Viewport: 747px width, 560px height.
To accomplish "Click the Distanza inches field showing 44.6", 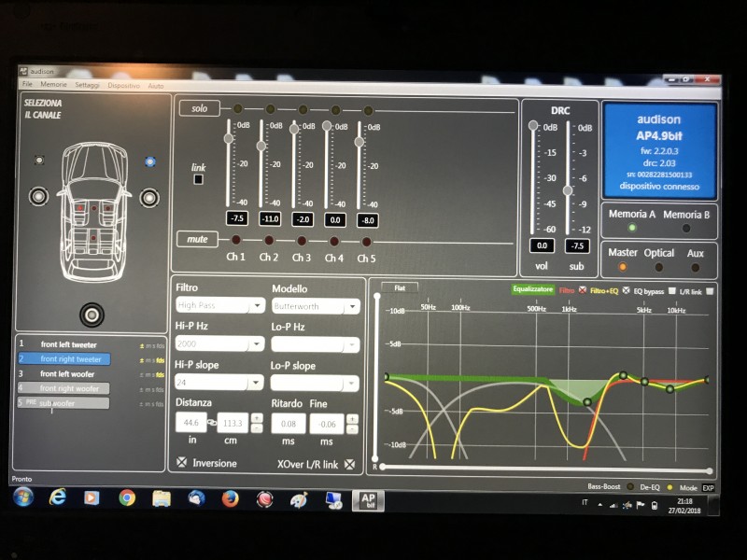I will coord(190,422).
